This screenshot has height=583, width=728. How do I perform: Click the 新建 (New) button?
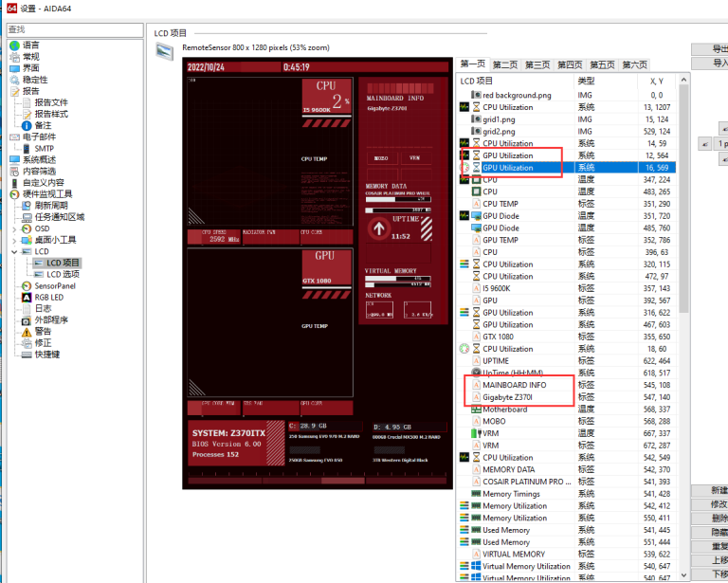click(718, 490)
